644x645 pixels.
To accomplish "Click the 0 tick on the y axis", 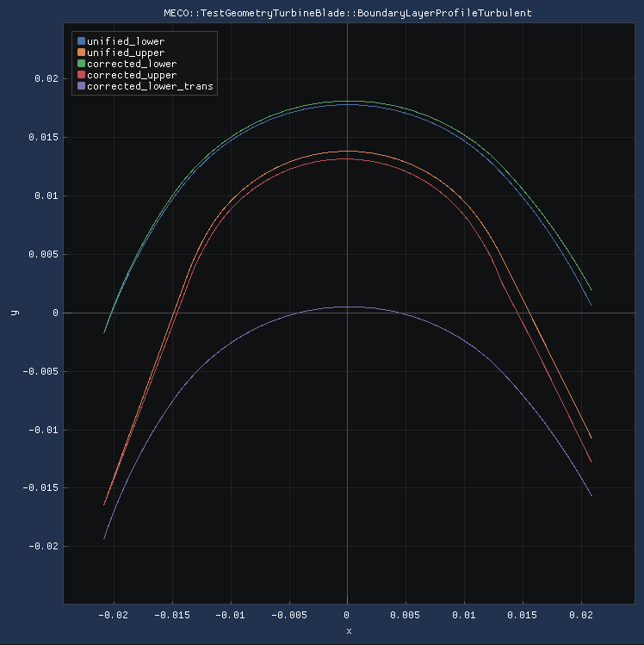I will click(55, 313).
